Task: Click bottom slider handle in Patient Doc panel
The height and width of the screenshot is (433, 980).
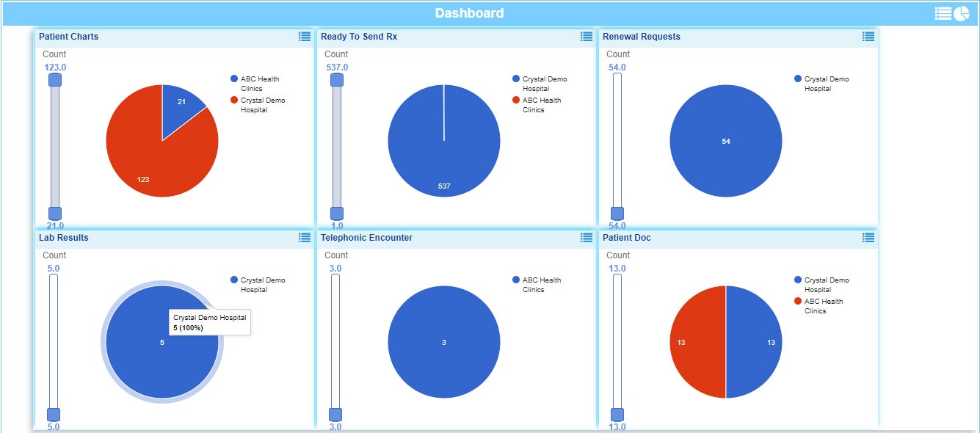Action: point(617,415)
